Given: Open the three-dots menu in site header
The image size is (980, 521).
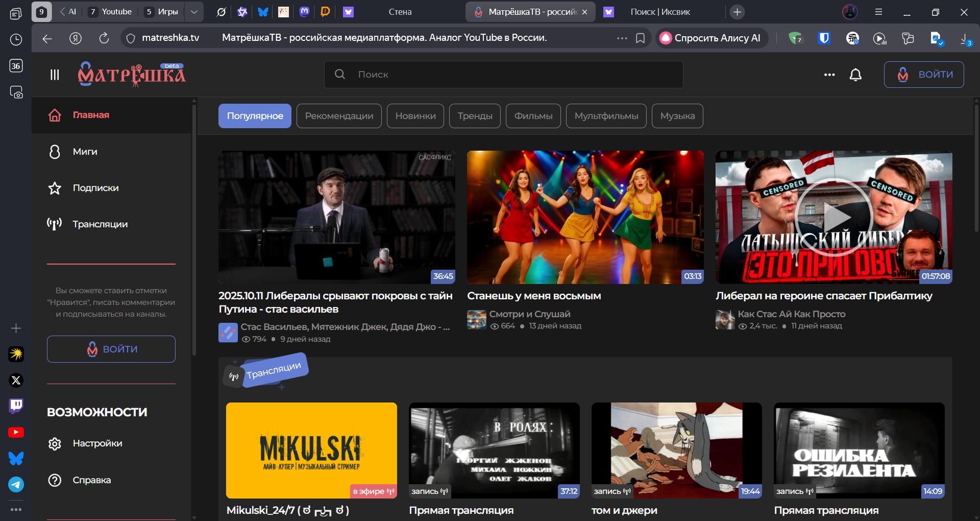Looking at the screenshot, I should 829,75.
